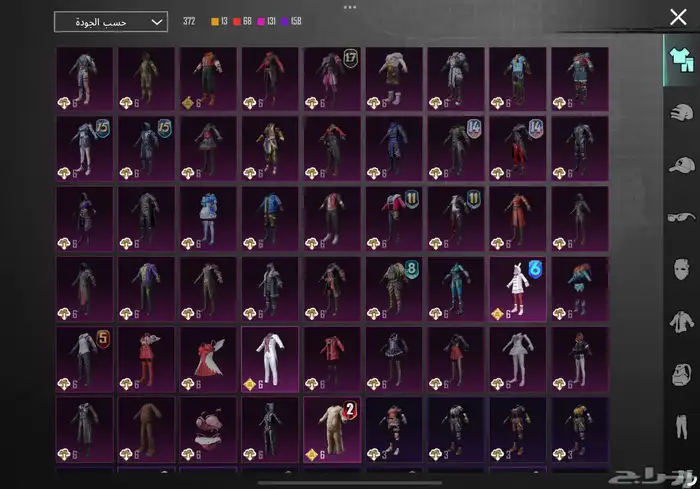Select the pink bikini swimsuit outfit

208,430
